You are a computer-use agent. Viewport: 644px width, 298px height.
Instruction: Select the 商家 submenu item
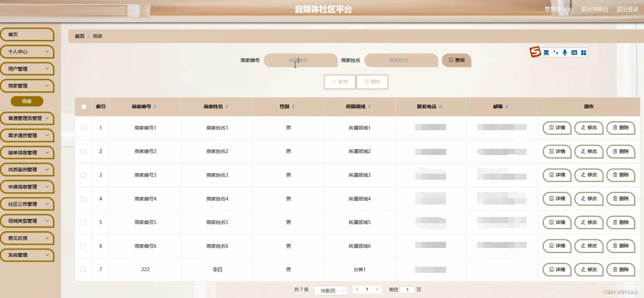(27, 101)
